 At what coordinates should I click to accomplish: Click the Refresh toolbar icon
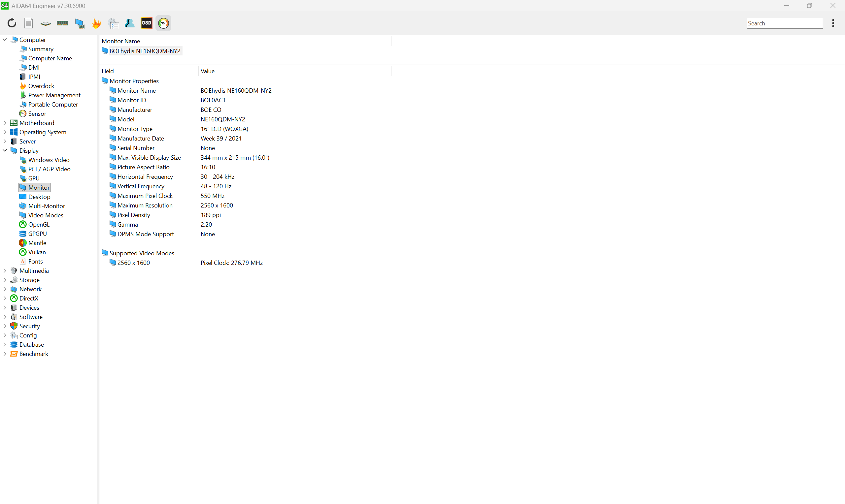[x=12, y=23]
